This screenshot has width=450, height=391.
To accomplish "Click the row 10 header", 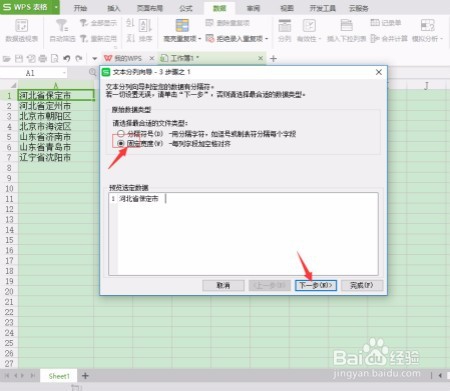I will (x=9, y=188).
